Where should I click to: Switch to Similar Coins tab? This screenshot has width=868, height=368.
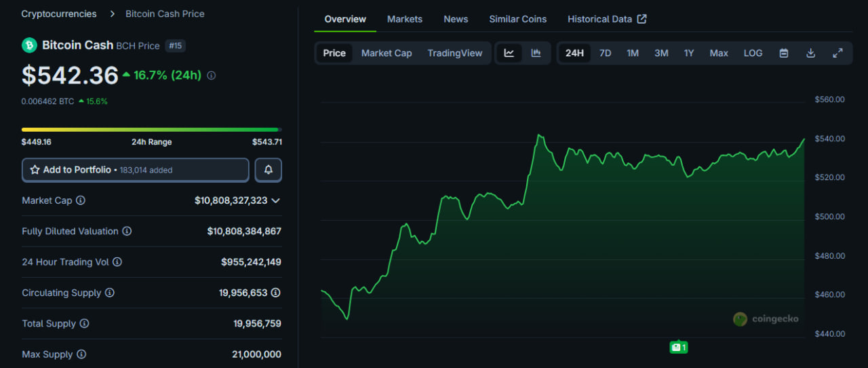[517, 19]
